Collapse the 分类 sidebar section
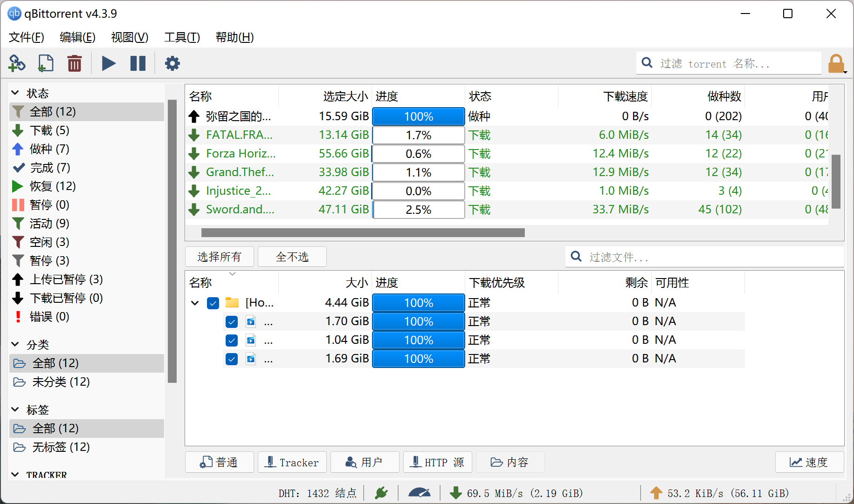 pos(15,344)
